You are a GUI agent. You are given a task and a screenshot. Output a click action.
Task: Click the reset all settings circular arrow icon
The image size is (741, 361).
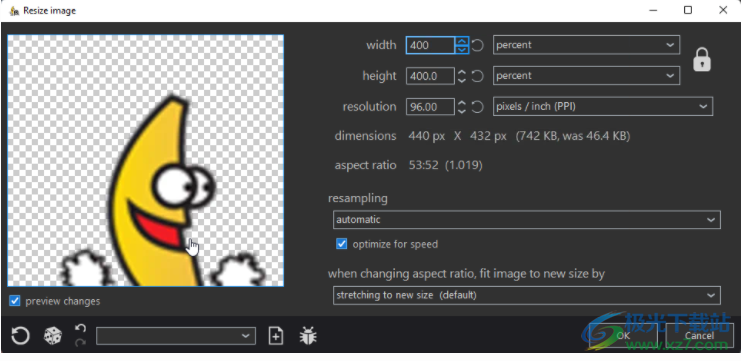pos(20,336)
